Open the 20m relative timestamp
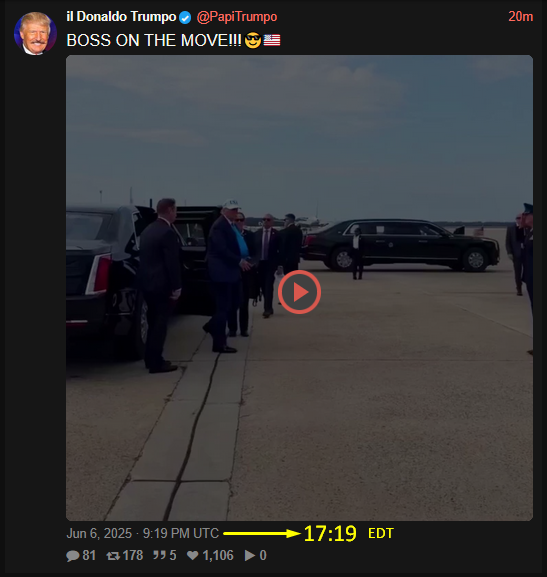The width and height of the screenshot is (547, 577). [x=520, y=17]
